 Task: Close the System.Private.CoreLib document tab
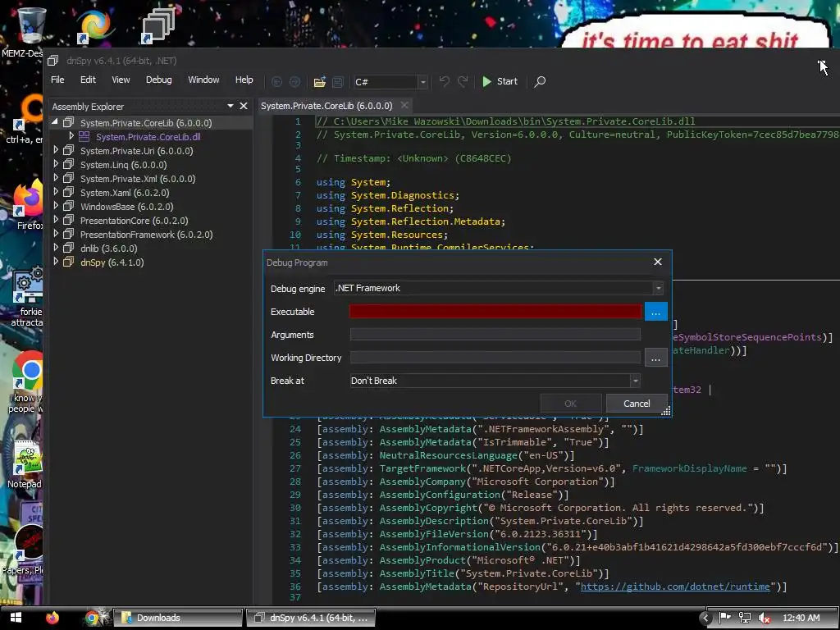[x=404, y=106]
